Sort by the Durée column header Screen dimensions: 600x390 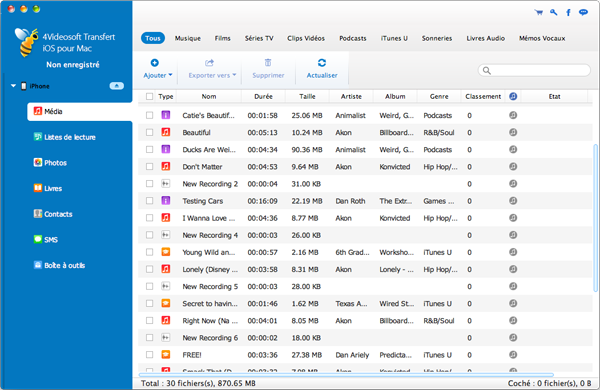(263, 96)
